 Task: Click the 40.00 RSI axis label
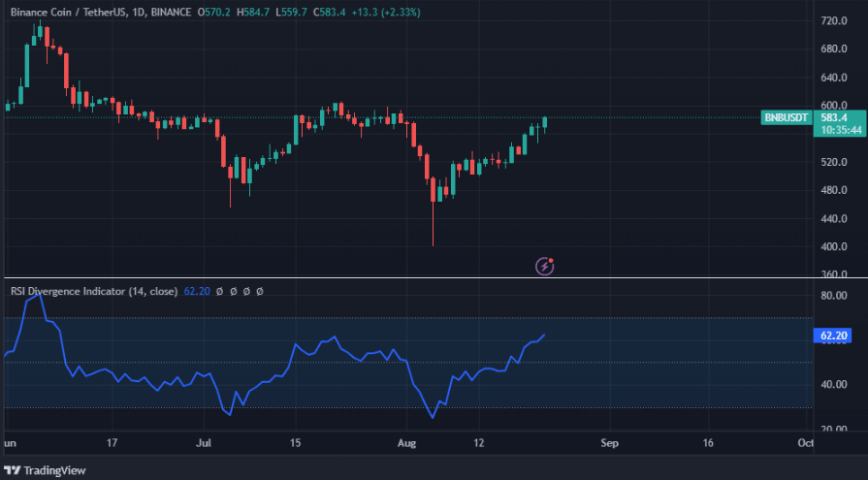[x=834, y=384]
